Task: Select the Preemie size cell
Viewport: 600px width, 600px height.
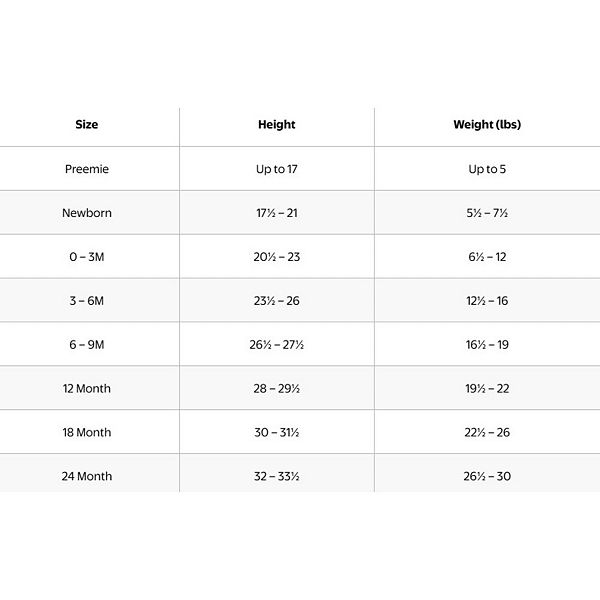Action: [x=87, y=169]
